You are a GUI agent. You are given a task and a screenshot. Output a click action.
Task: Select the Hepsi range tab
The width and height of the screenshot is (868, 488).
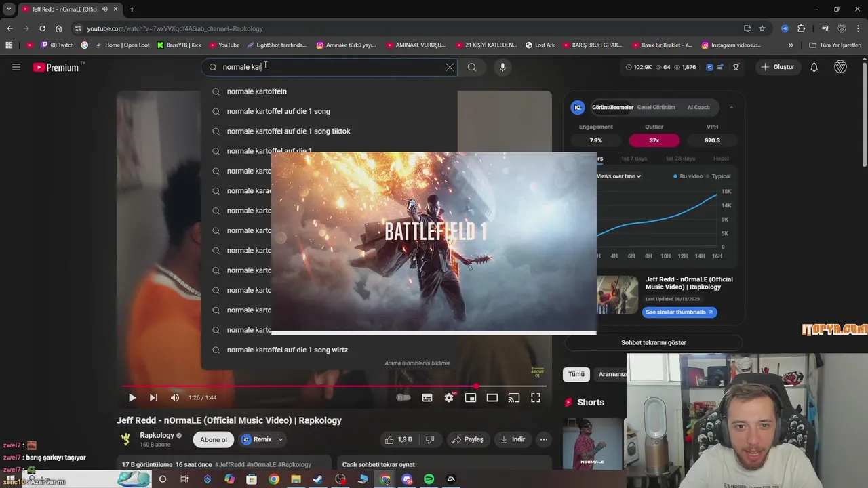(721, 159)
